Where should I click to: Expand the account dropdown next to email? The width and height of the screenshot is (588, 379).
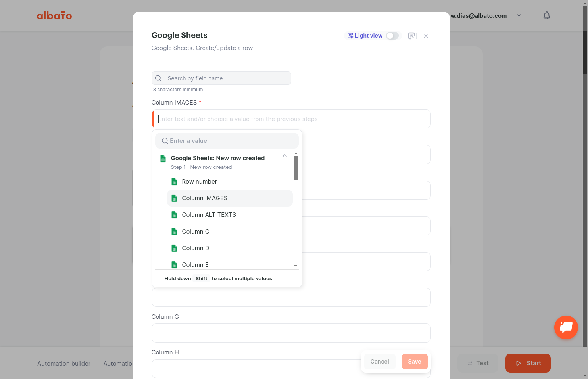point(519,16)
